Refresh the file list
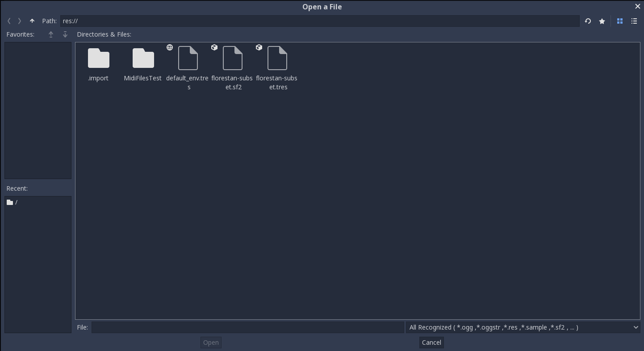This screenshot has width=644, height=351. coord(588,21)
